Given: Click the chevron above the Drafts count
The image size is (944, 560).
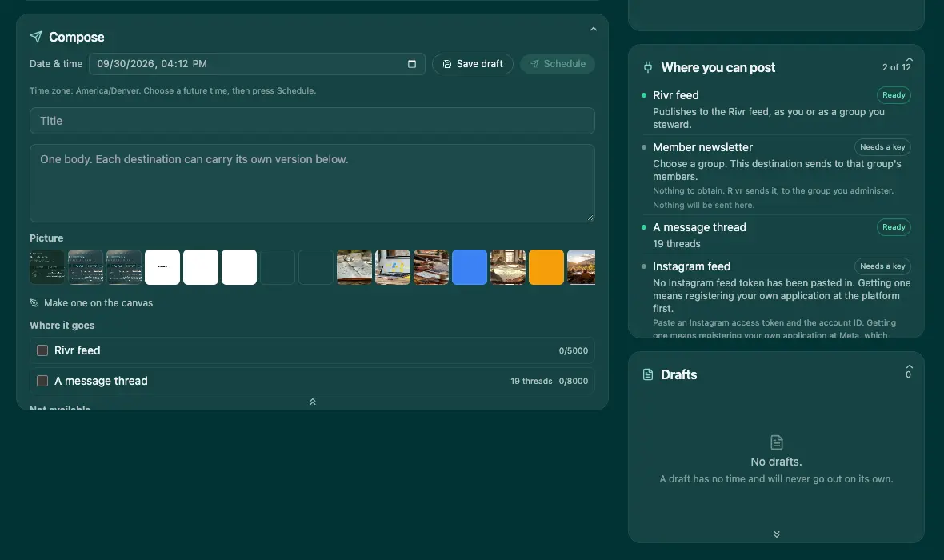Looking at the screenshot, I should tap(909, 366).
